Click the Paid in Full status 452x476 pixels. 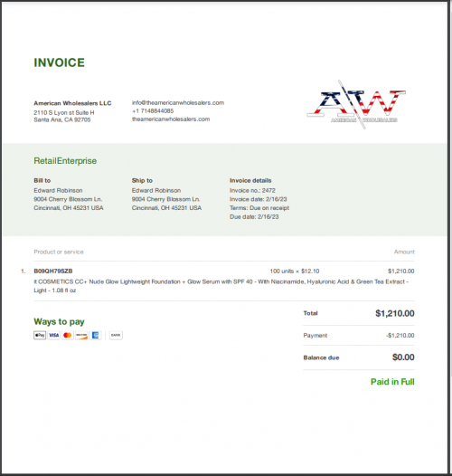pyautogui.click(x=392, y=382)
